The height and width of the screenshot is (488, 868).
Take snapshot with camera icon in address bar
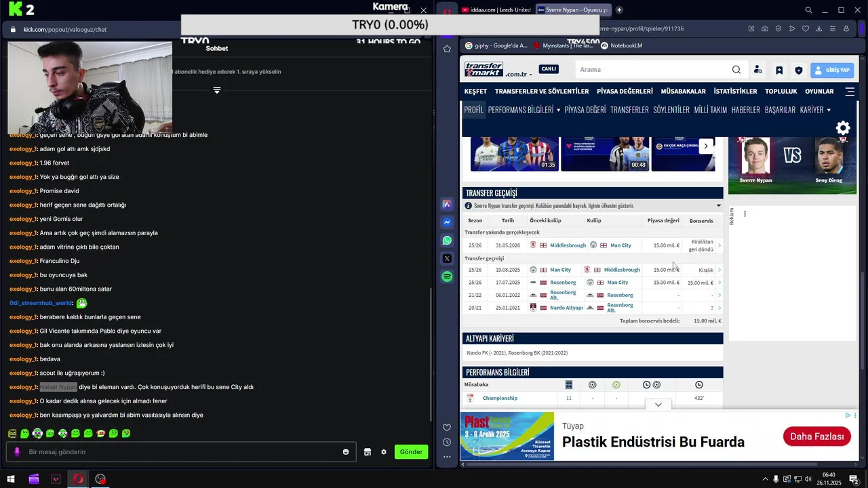[x=765, y=29]
